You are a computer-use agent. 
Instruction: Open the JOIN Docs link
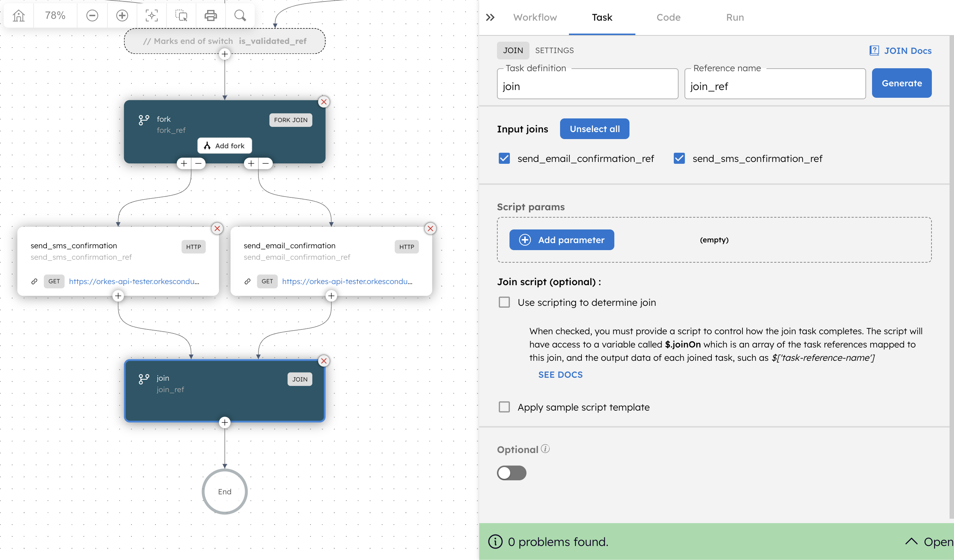tap(900, 51)
